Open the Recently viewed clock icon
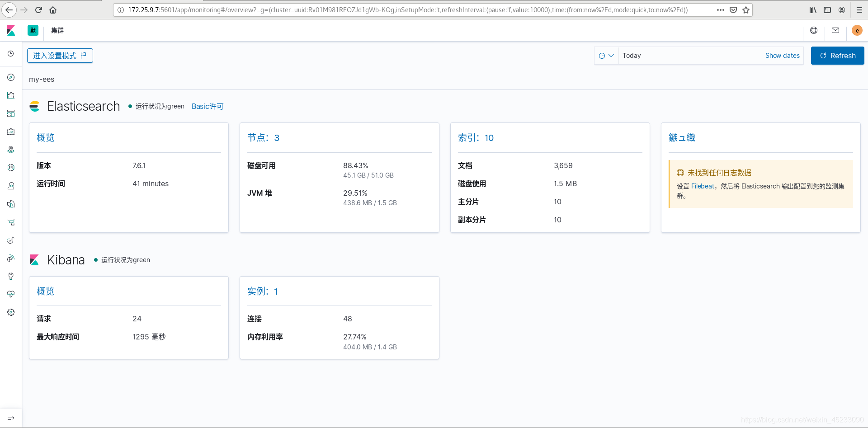This screenshot has width=868, height=428. [11, 54]
